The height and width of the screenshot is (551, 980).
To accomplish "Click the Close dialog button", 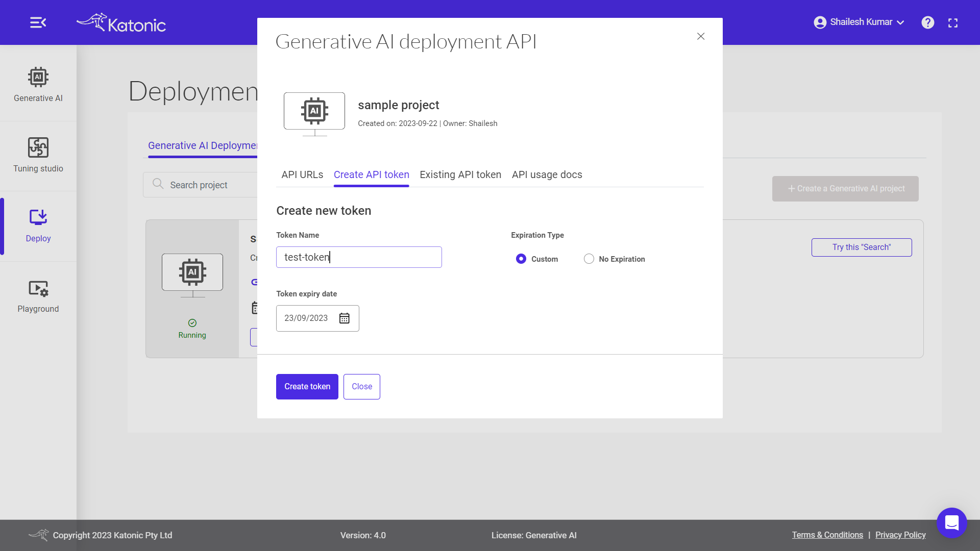I will tap(701, 36).
